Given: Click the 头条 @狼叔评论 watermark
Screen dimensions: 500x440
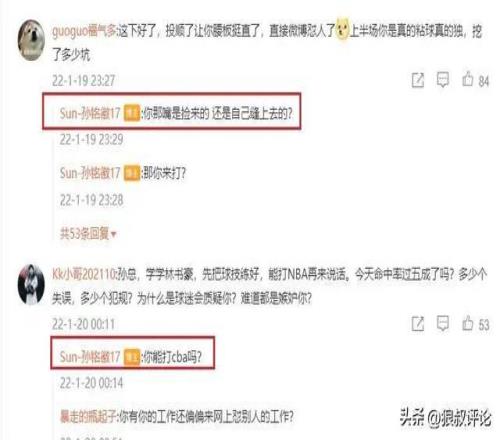Looking at the screenshot, I should (446, 417).
